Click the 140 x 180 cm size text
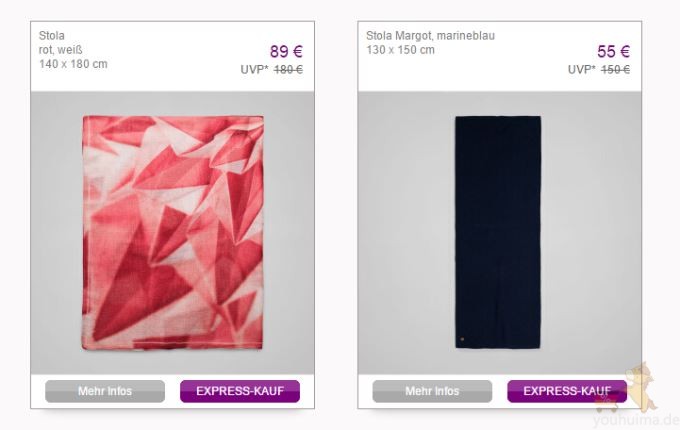Screen dimensions: 680x430 click(x=73, y=64)
